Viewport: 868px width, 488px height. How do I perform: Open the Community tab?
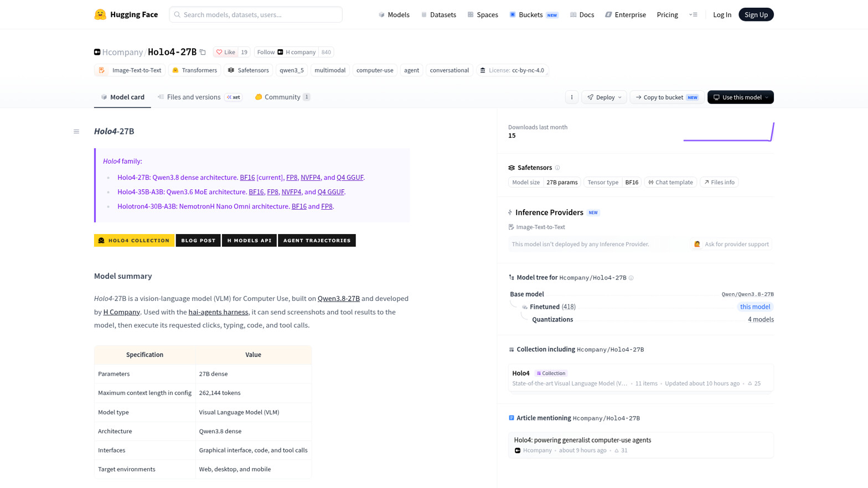pyautogui.click(x=282, y=97)
